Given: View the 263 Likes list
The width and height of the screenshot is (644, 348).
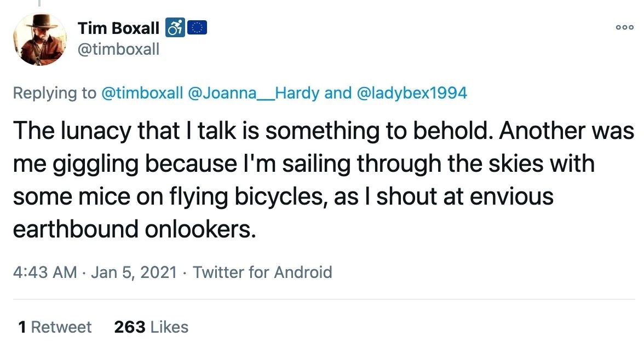Looking at the screenshot, I should 151,327.
